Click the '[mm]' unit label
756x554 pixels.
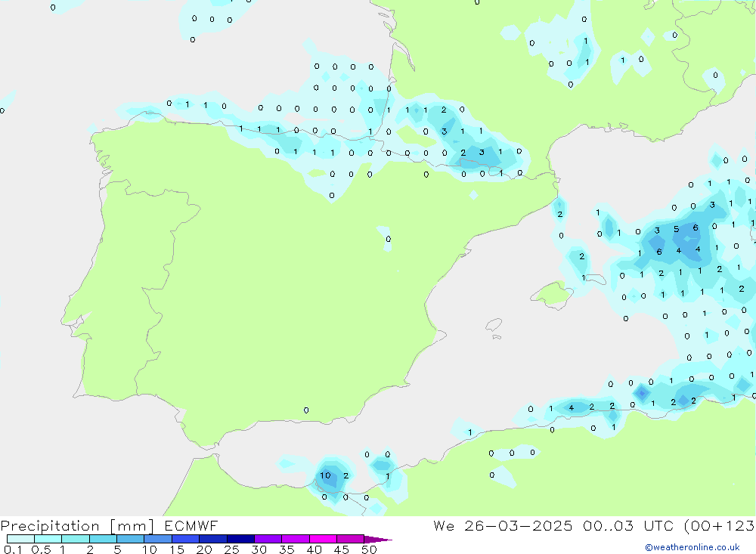tap(132, 526)
